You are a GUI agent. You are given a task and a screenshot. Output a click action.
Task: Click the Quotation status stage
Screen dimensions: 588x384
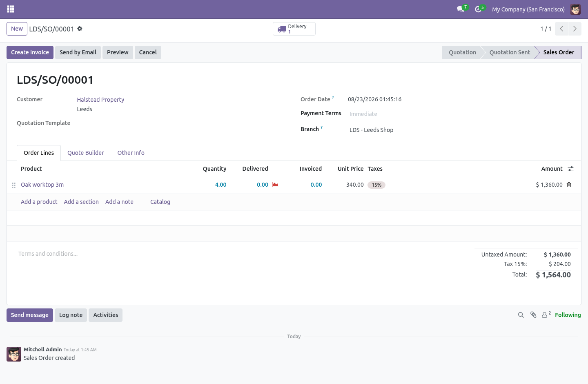tap(462, 52)
